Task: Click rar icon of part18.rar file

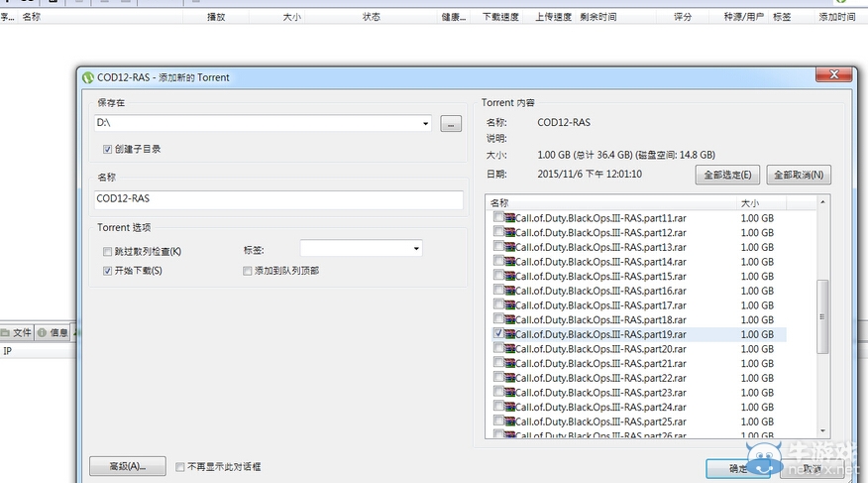Action: (x=509, y=319)
